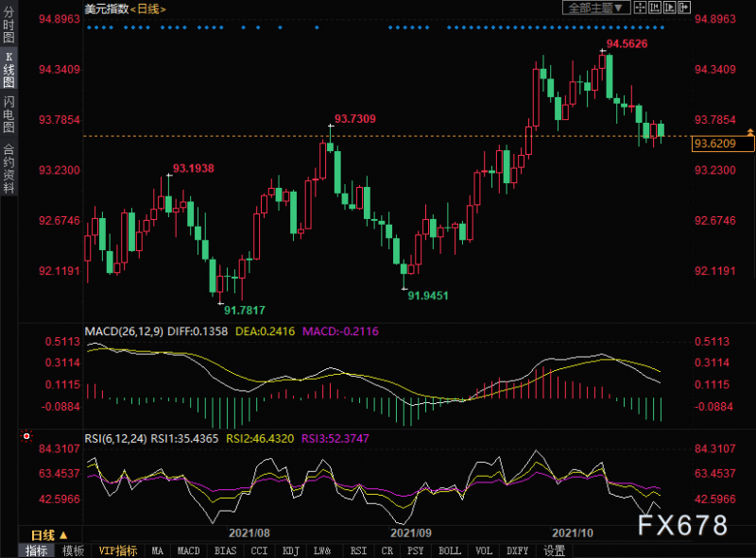The image size is (756, 558).
Task: Toggle the KDJ indicator
Action: (x=291, y=550)
